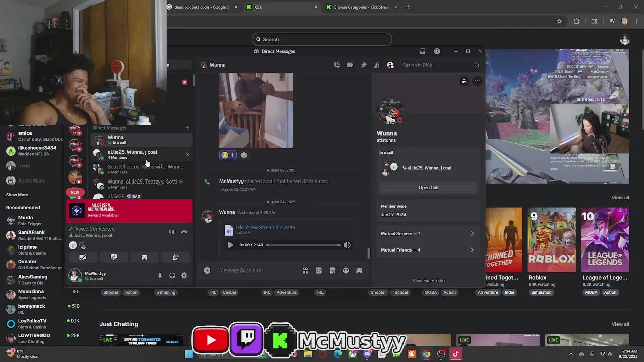Start an activity with controller icon
Screen dimensions: 644x362
[x=144, y=257]
